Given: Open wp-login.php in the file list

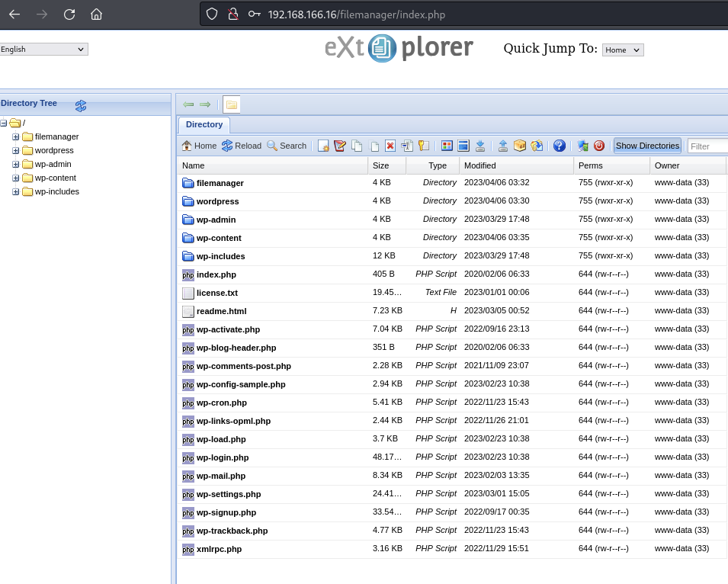Looking at the screenshot, I should click(223, 457).
